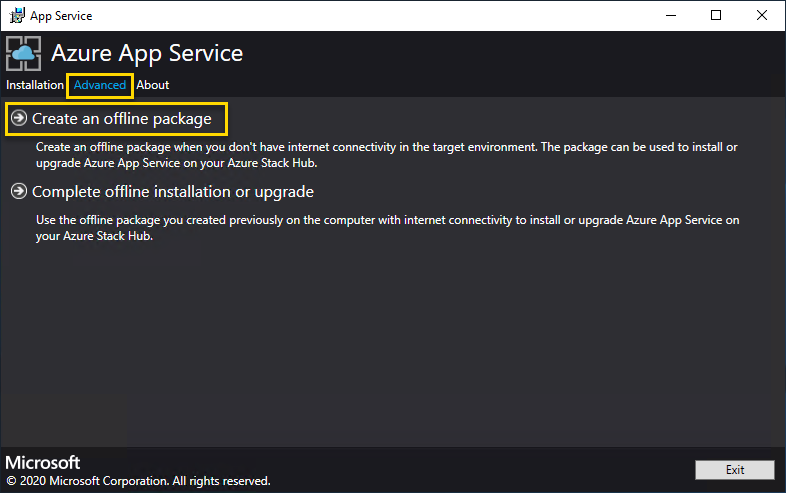Click the arrow icon beside Create an offline package
786x493 pixels.
(19, 118)
